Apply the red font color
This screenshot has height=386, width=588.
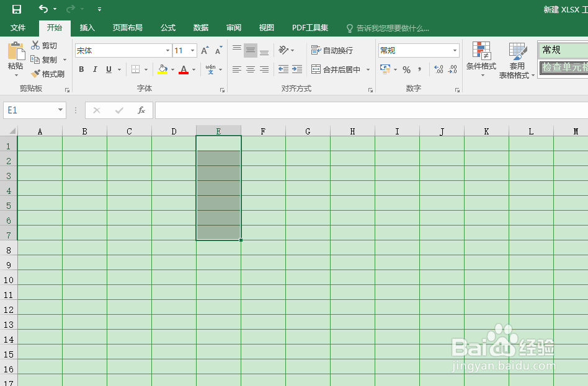coord(184,69)
